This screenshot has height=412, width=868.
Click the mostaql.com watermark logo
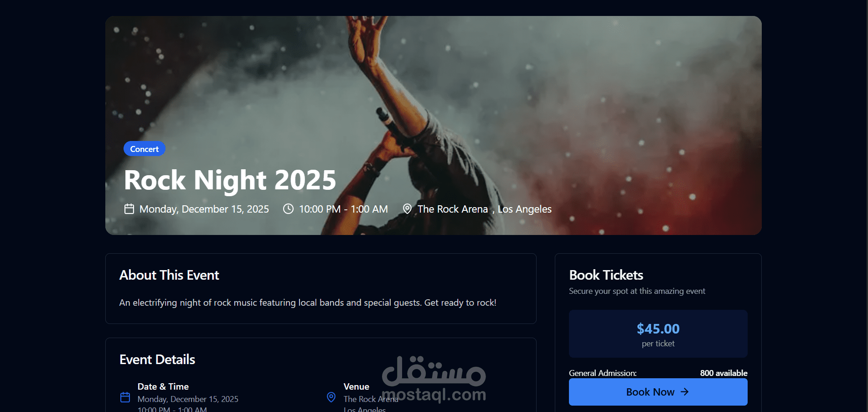tap(434, 379)
